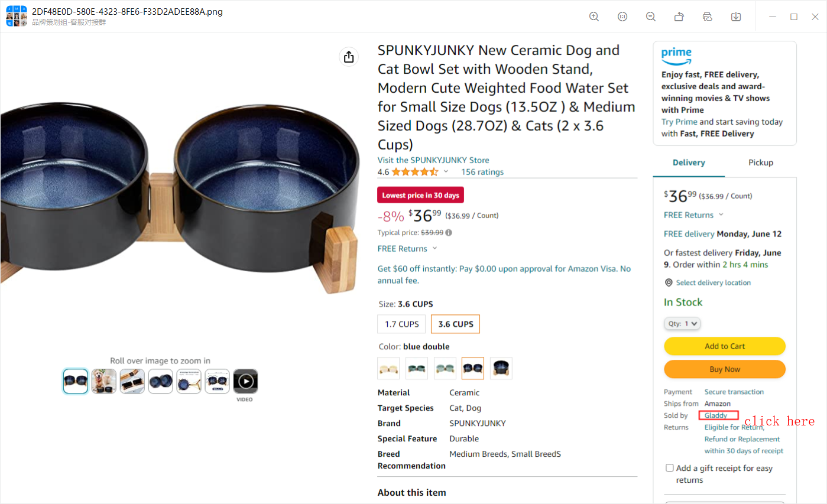Expand the star rating breakdown chevron

click(446, 172)
